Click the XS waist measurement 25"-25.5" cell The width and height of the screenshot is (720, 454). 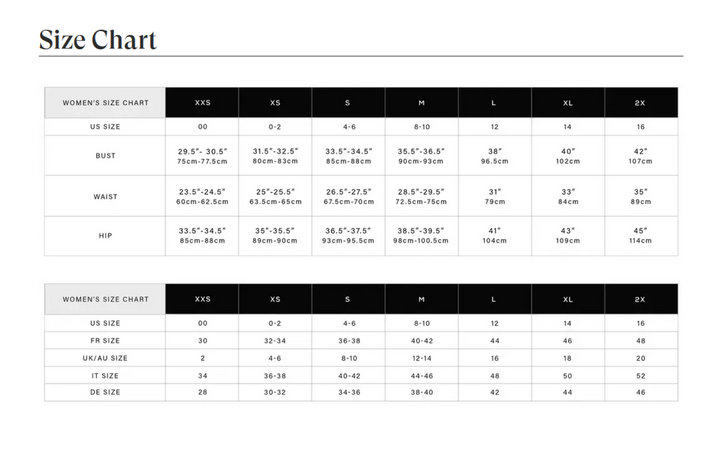click(275, 196)
